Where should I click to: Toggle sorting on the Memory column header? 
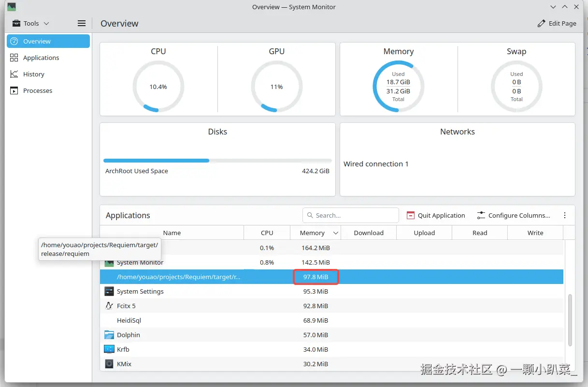coord(316,233)
